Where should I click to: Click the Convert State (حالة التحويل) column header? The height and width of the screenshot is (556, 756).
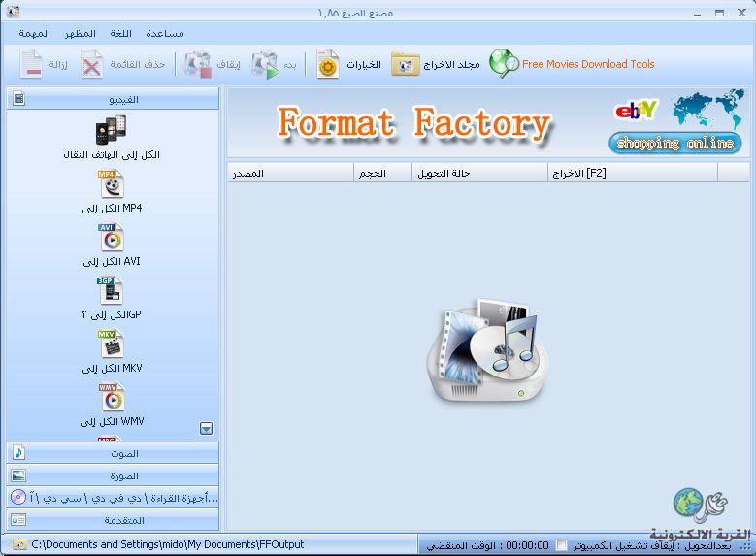[x=479, y=173]
